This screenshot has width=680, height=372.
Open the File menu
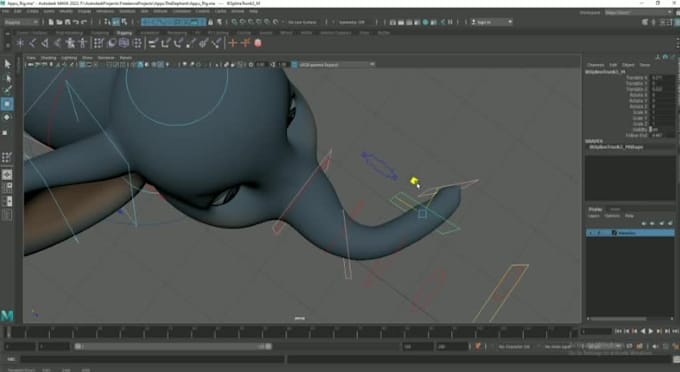[x=5, y=11]
